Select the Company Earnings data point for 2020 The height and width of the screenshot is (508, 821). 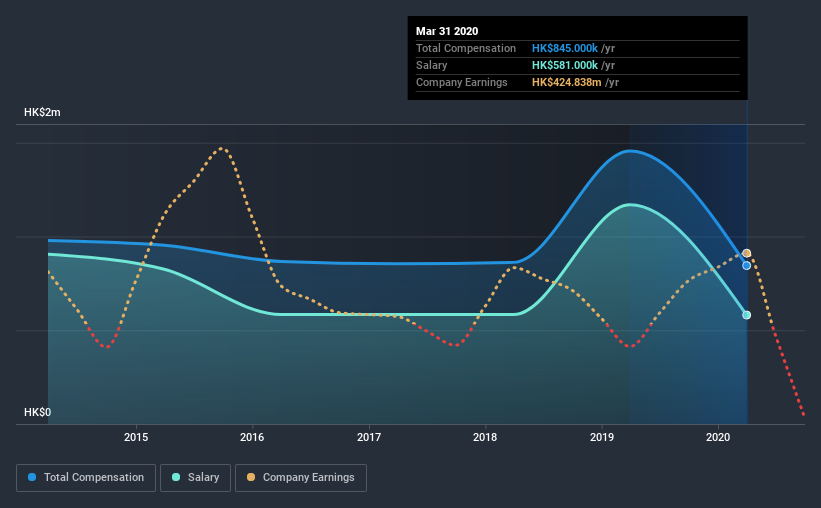[x=747, y=253]
